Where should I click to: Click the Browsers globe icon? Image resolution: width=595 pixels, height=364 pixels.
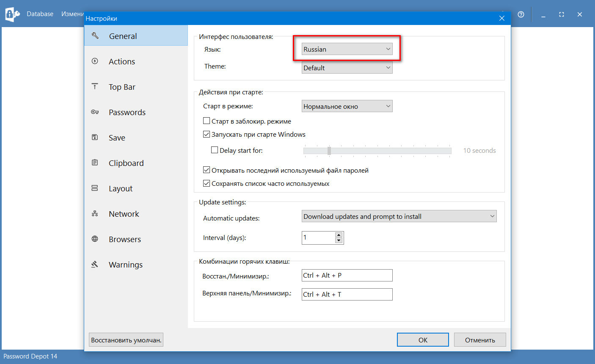click(95, 239)
